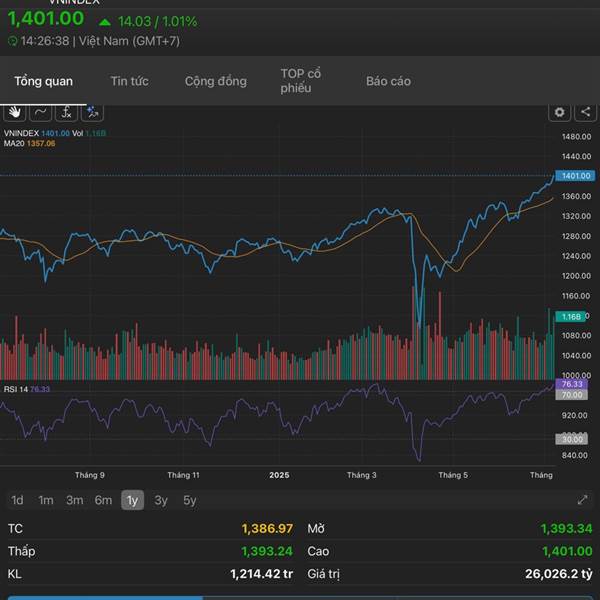600x600 pixels.
Task: Tap the TC reference value 1,386.97
Action: click(x=267, y=528)
